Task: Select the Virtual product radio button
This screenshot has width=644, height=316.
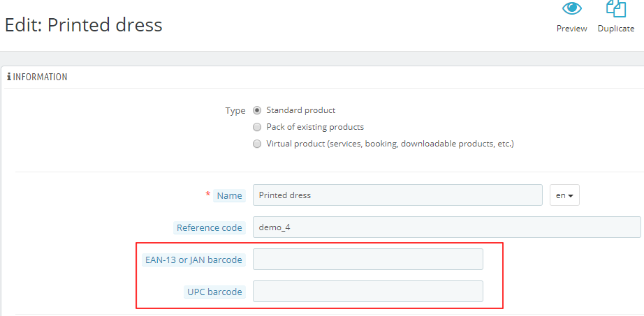Action: click(257, 144)
